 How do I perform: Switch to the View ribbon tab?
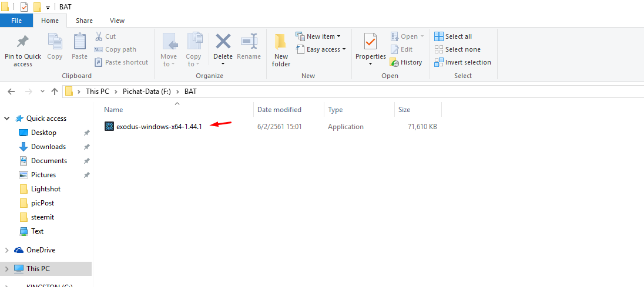pos(117,21)
